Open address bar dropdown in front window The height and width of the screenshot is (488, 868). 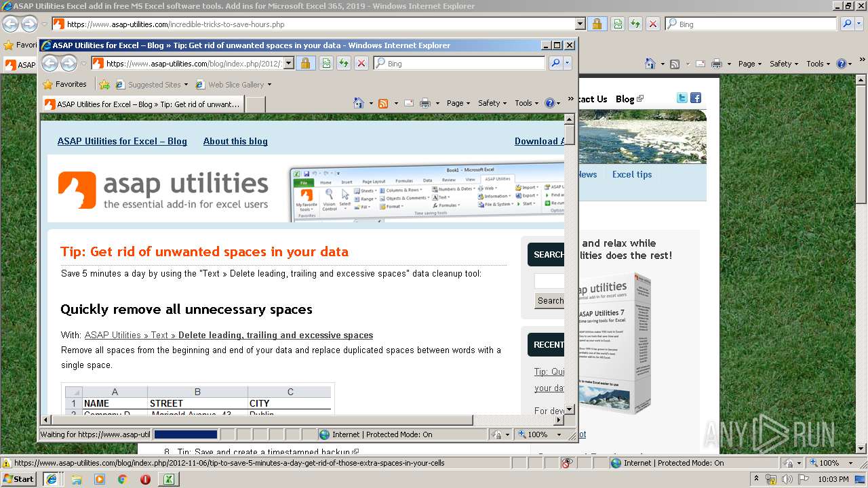[x=288, y=63]
